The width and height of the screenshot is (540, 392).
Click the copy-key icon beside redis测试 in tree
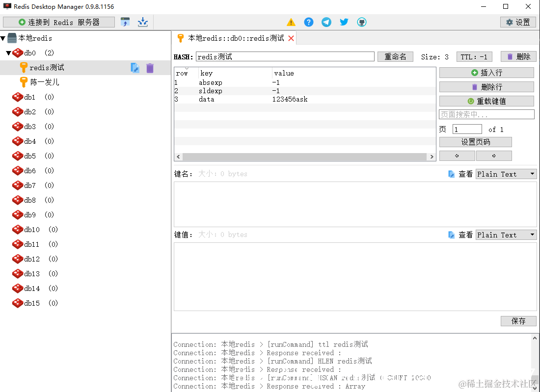point(135,68)
